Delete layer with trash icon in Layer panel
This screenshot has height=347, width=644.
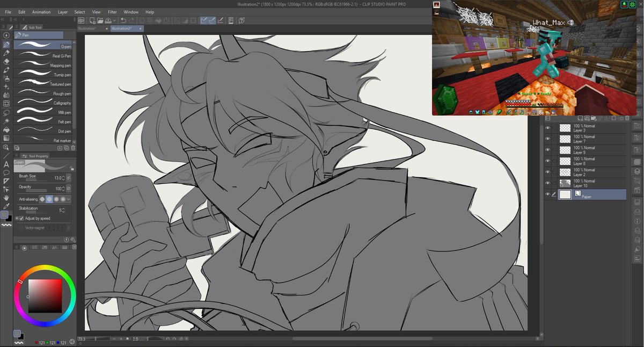(x=627, y=118)
